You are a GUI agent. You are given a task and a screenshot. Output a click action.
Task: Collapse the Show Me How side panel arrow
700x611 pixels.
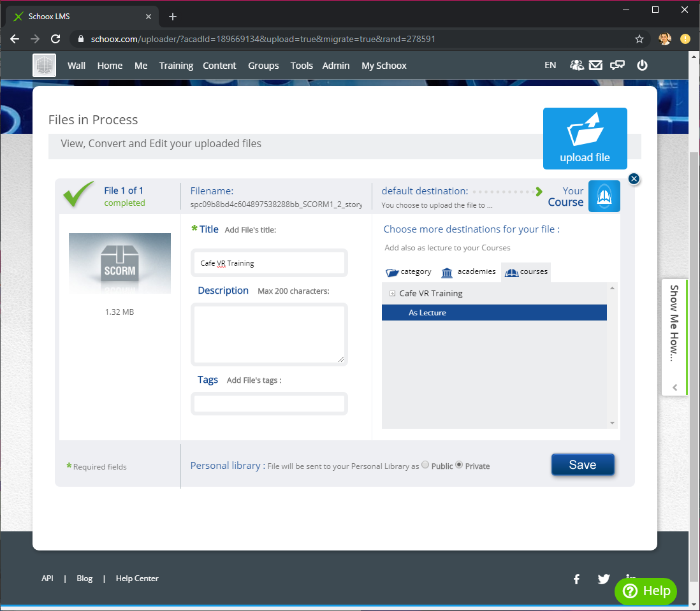click(x=675, y=387)
